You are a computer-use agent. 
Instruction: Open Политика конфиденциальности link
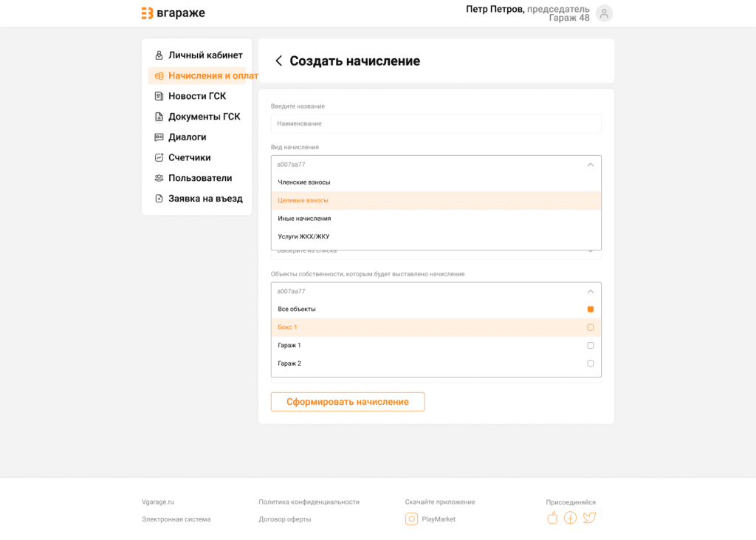[x=309, y=502]
